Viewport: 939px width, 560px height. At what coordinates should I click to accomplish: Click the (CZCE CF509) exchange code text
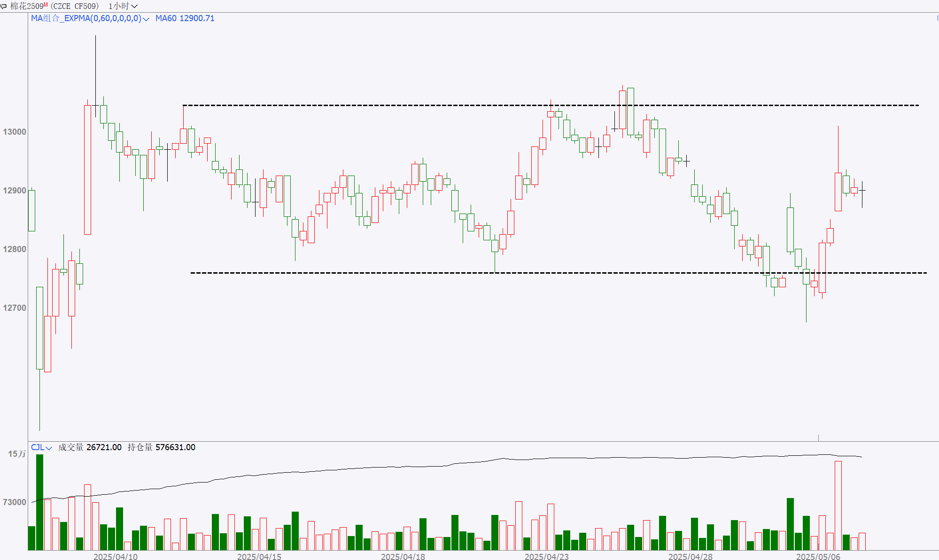(x=75, y=6)
